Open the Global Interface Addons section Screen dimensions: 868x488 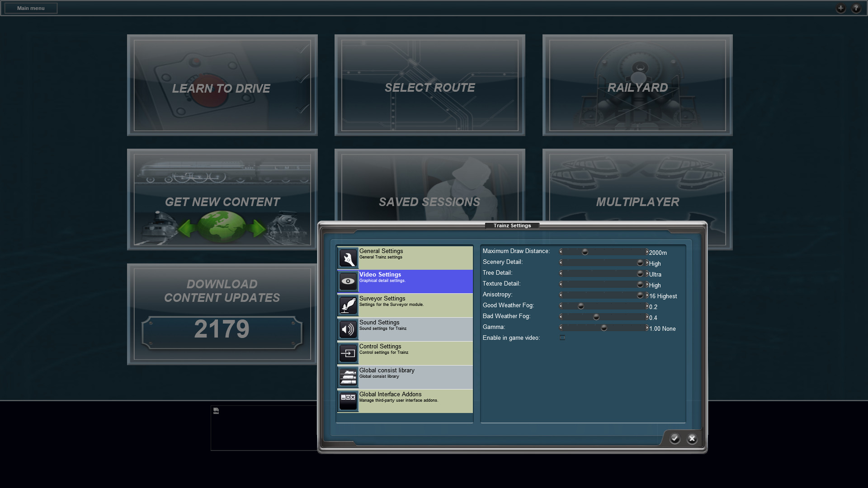(405, 401)
